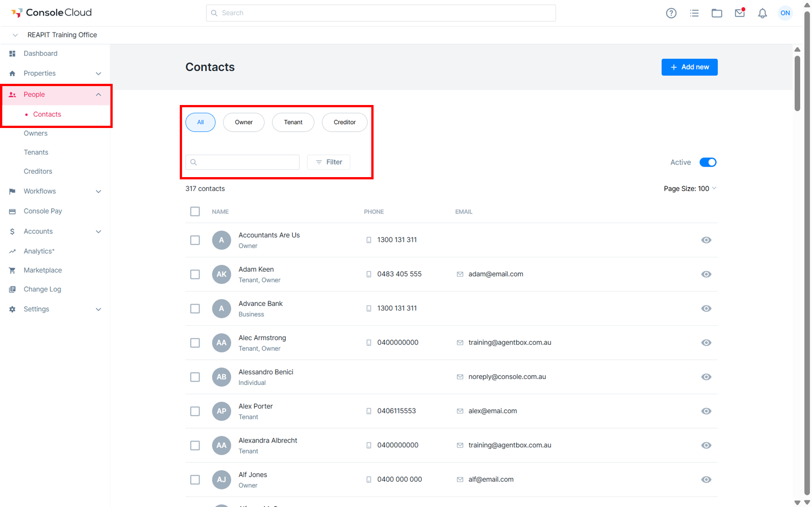Click the AK avatar for Adam Keen
The height and width of the screenshot is (507, 812).
point(222,274)
